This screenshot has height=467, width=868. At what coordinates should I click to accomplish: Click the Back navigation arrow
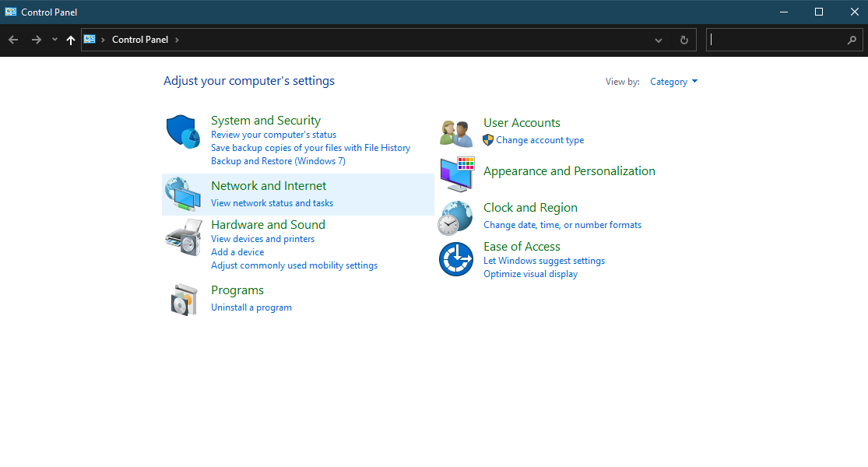(13, 40)
